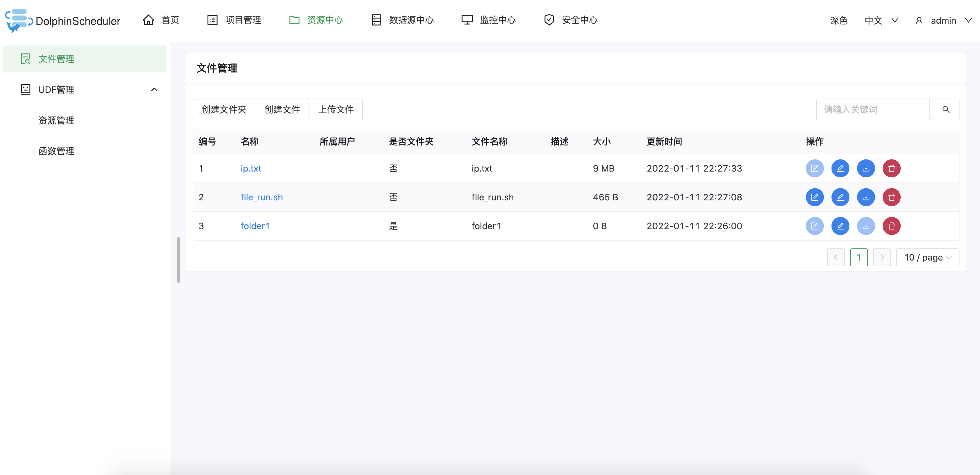Open the admin user dropdown

[x=944, y=20]
